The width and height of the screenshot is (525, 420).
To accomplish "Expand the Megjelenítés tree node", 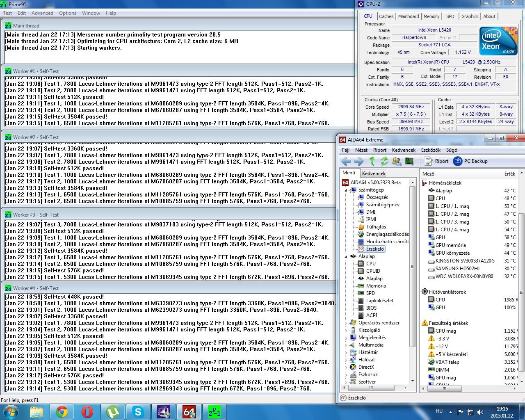I will pos(346,338).
